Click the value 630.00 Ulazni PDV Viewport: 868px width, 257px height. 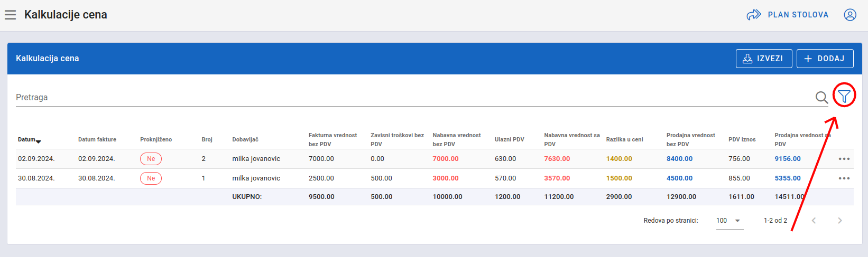[505, 159]
